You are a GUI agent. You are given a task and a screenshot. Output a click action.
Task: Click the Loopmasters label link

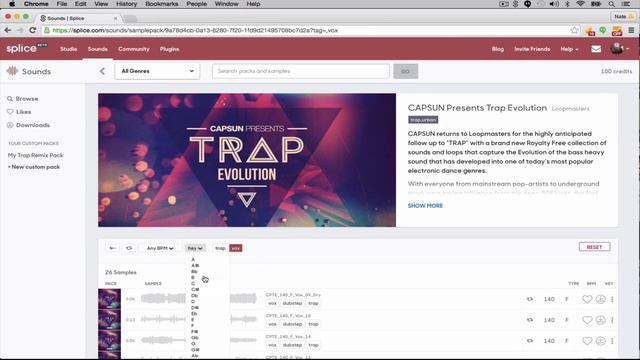tap(570, 109)
